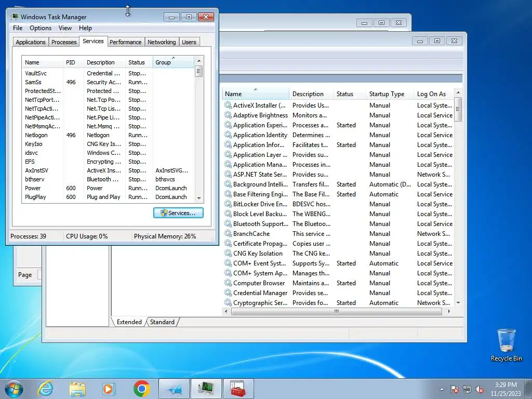
Task: Show hidden tray icons arrow
Action: pyautogui.click(x=442, y=389)
